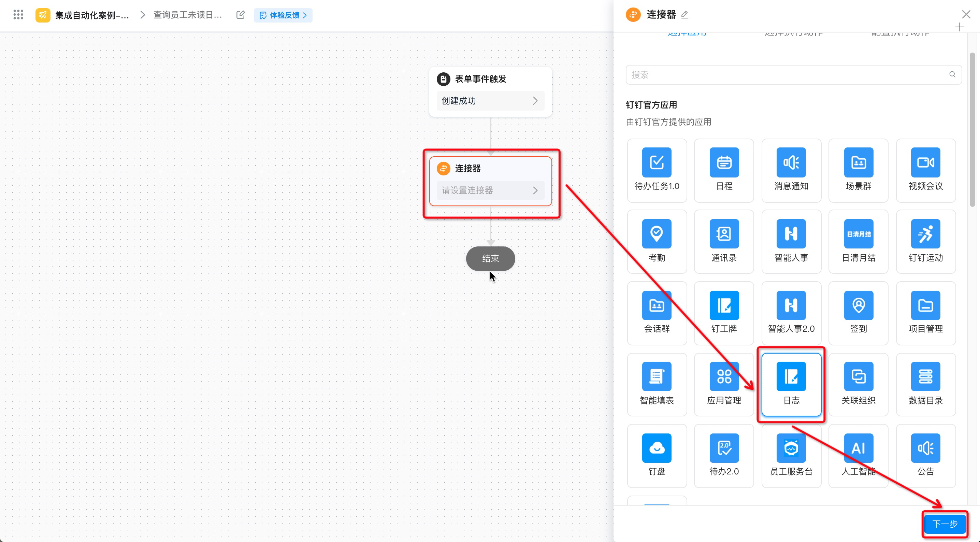
Task: Focus the 搜索 search field
Action: [x=793, y=75]
